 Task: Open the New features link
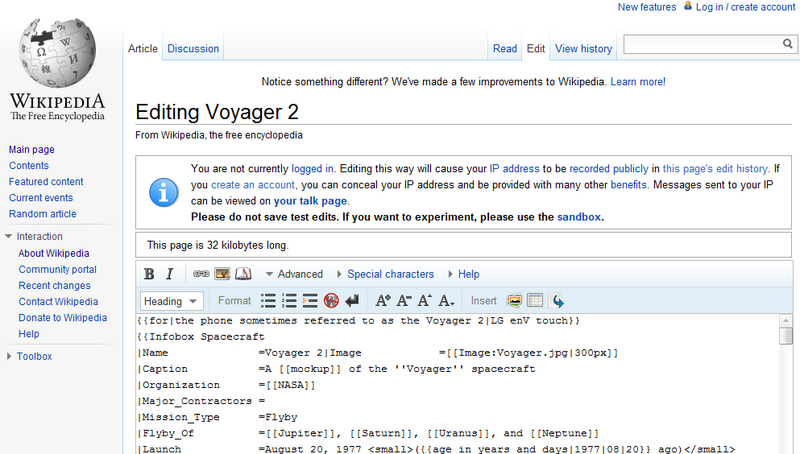point(646,7)
